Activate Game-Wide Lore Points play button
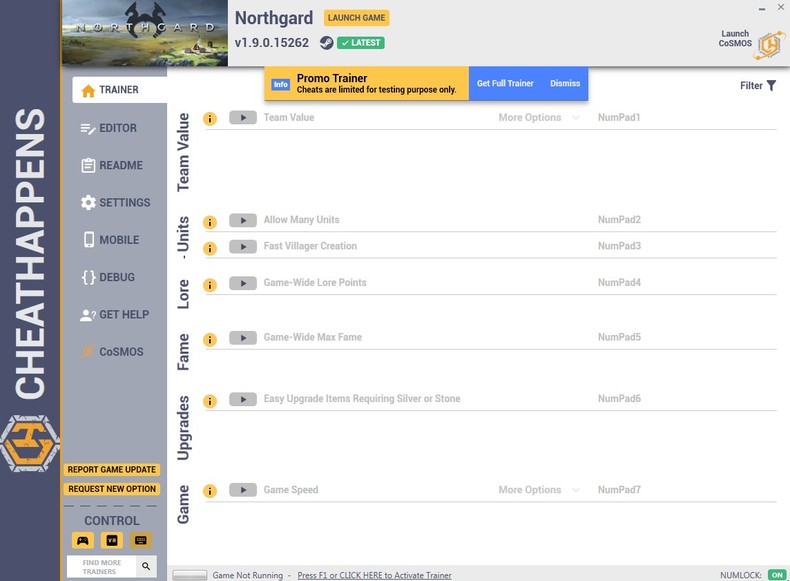790x581 pixels. (243, 283)
